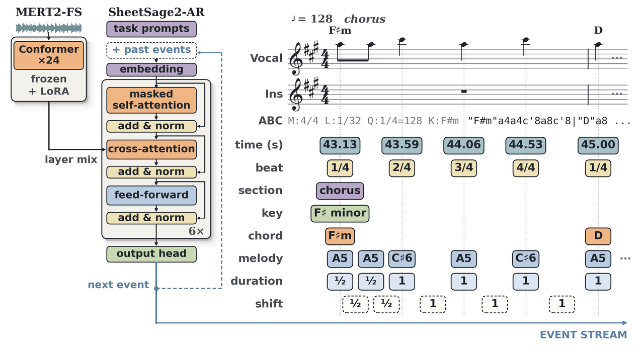Click the duration 1 box under 44.06

pos(464,281)
